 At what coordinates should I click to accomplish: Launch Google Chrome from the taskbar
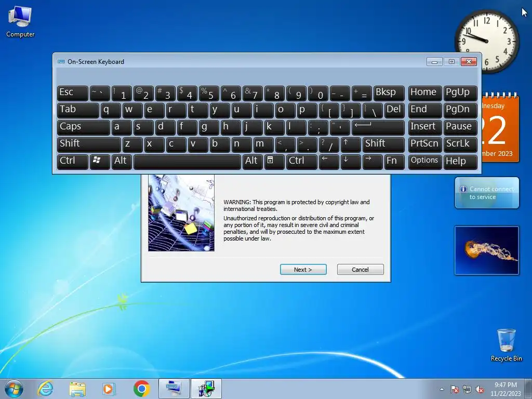point(141,389)
